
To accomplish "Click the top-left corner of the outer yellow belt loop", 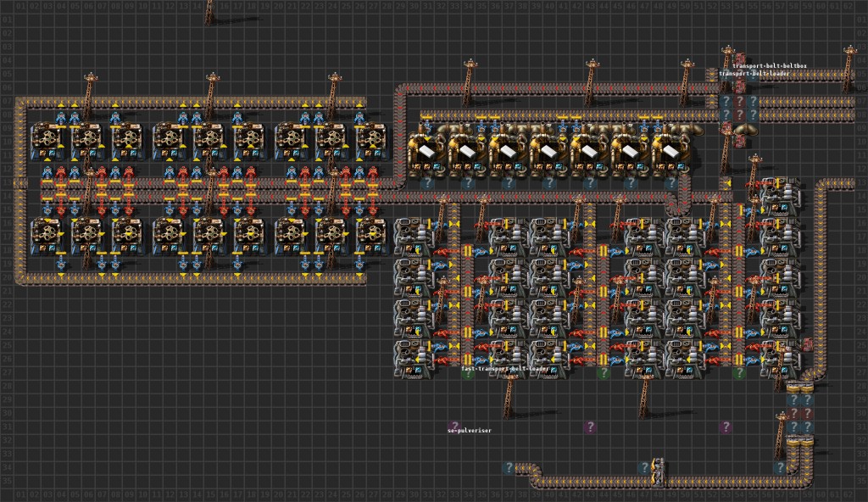I will coord(20,102).
